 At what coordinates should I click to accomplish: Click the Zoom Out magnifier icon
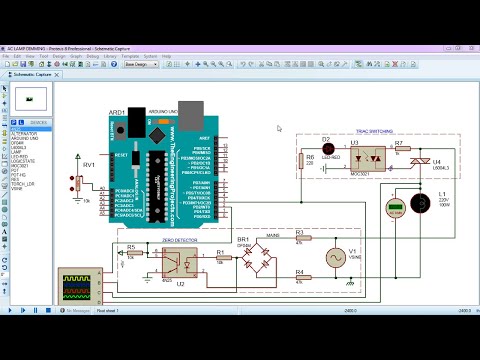click(213, 64)
